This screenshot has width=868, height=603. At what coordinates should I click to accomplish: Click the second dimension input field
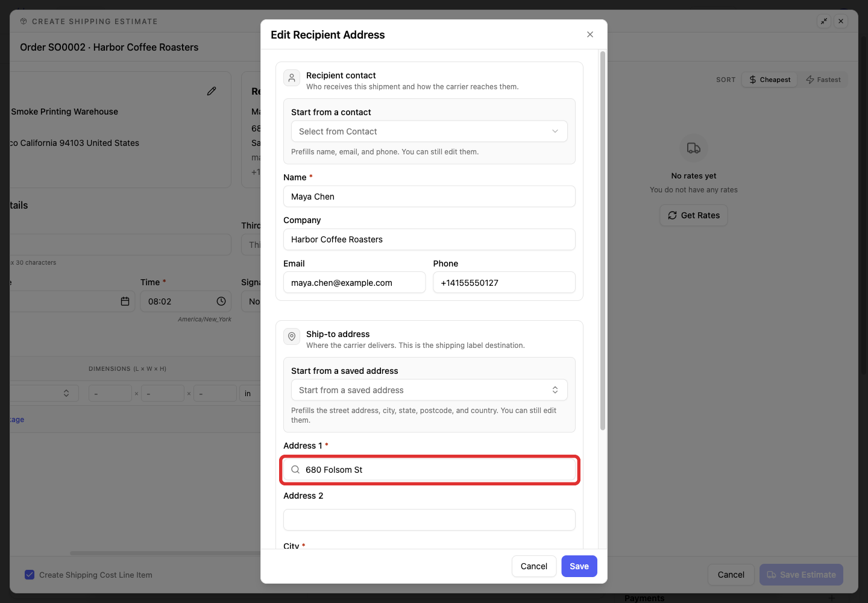[163, 393]
